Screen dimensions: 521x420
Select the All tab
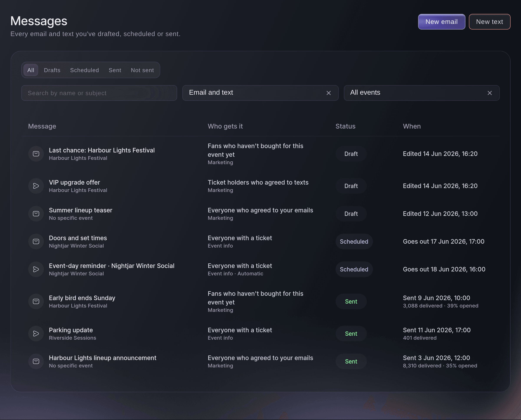31,70
